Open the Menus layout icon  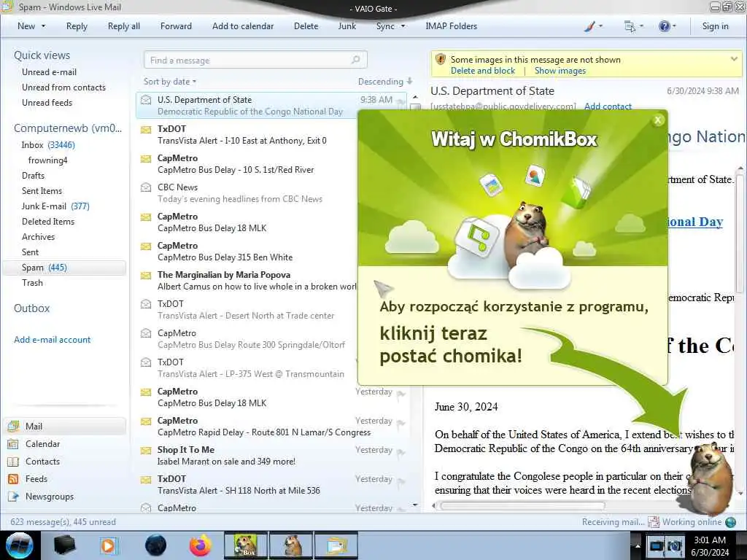pyautogui.click(x=630, y=27)
